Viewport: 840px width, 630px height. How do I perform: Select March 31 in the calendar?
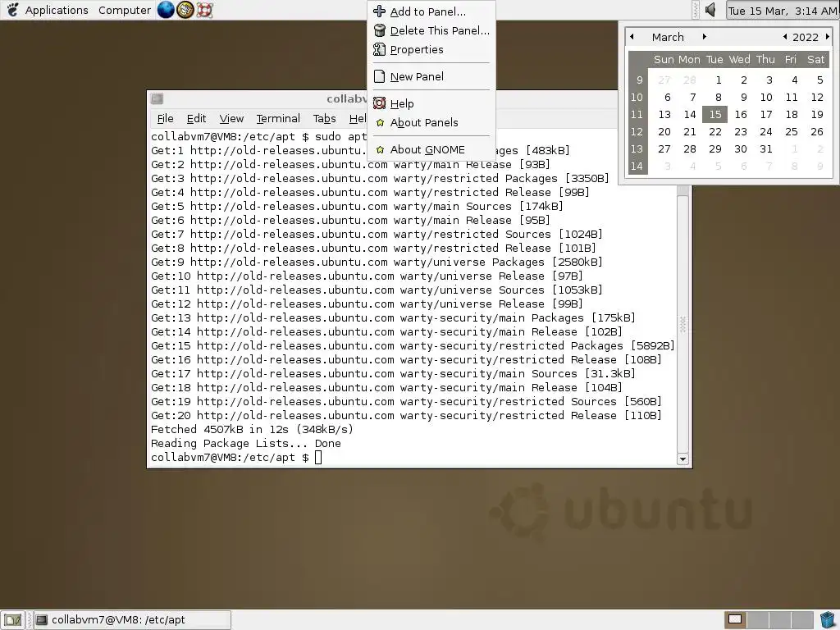tap(766, 149)
